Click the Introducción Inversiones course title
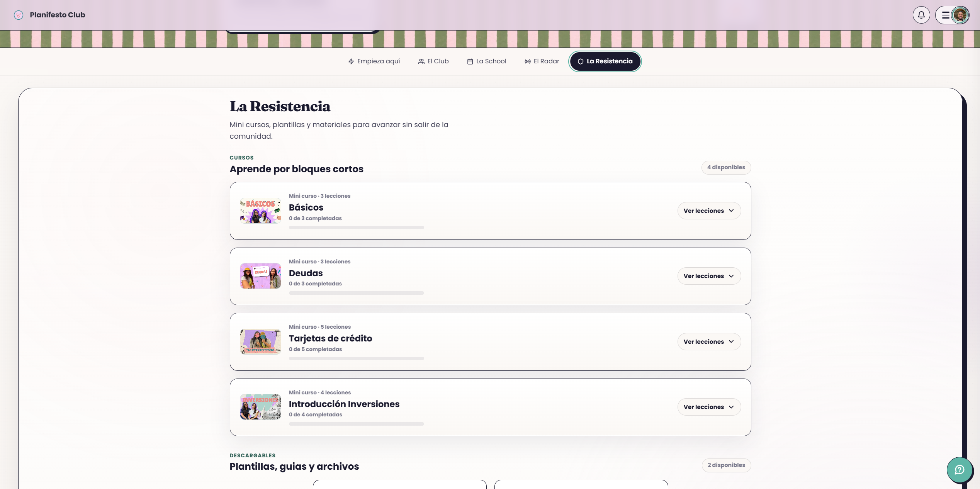This screenshot has height=489, width=980. click(x=344, y=404)
